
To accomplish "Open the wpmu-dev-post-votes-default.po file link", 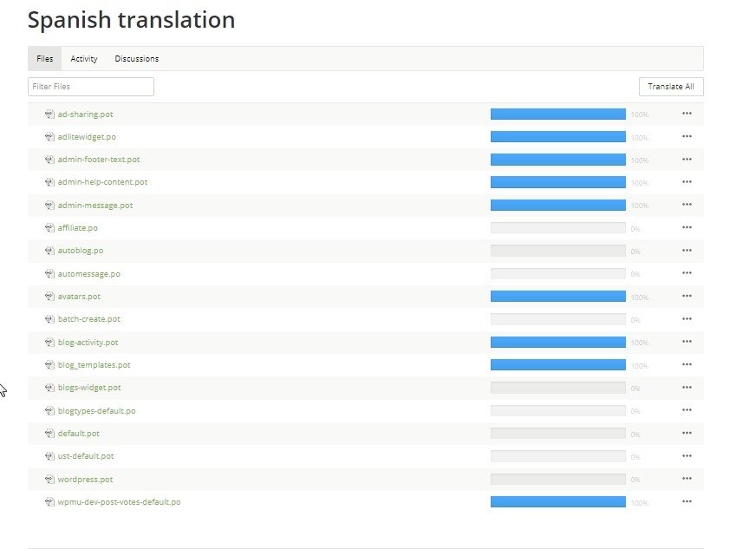I will [119, 502].
